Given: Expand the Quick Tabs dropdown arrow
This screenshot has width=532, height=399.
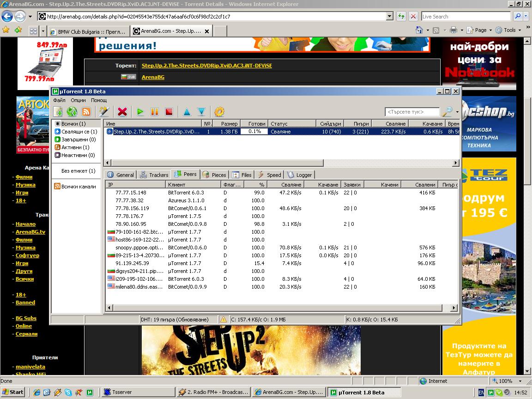Looking at the screenshot, I should tap(43, 31).
